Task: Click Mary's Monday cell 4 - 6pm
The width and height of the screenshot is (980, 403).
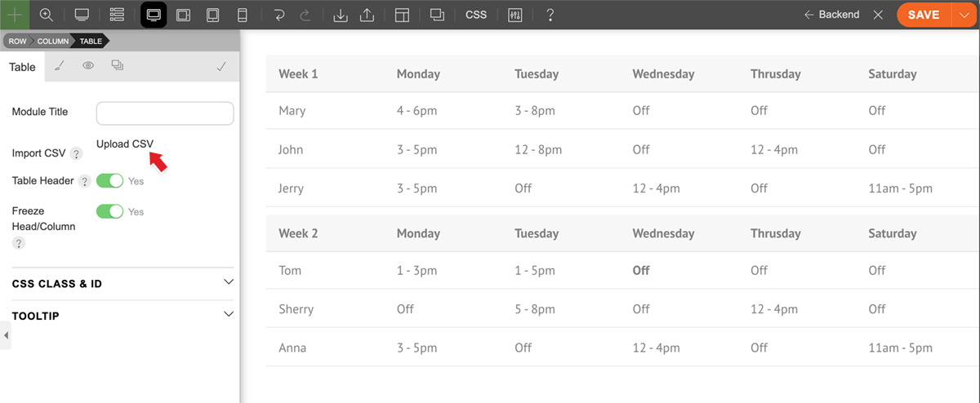Action: (416, 110)
